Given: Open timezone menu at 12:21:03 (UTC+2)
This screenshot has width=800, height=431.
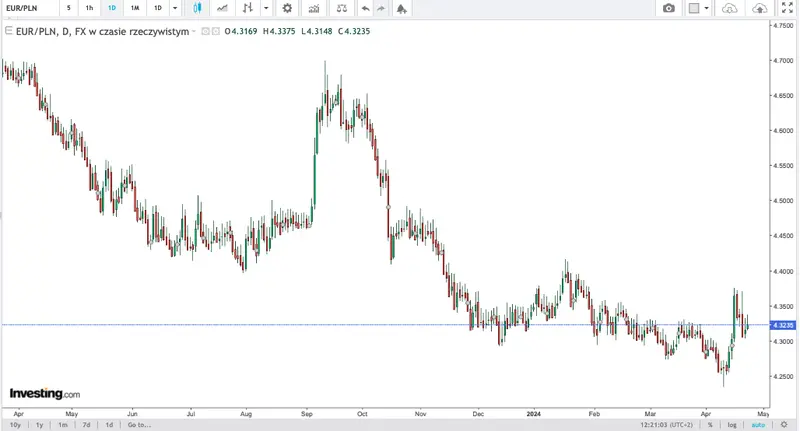Looking at the screenshot, I should pos(667,424).
